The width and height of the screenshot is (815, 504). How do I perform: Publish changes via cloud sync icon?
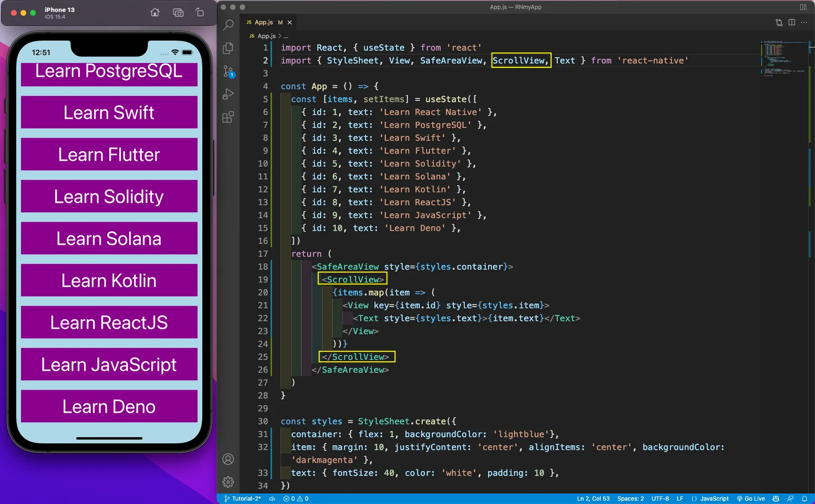point(272,498)
